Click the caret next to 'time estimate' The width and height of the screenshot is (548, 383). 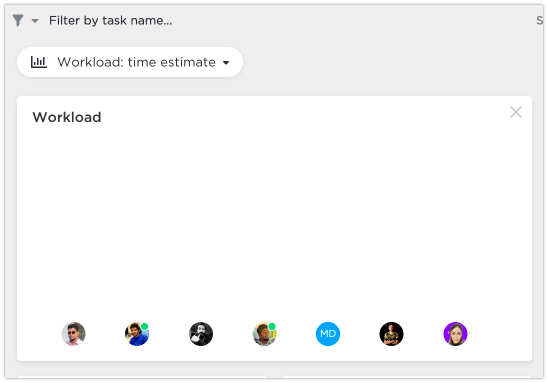pos(226,63)
